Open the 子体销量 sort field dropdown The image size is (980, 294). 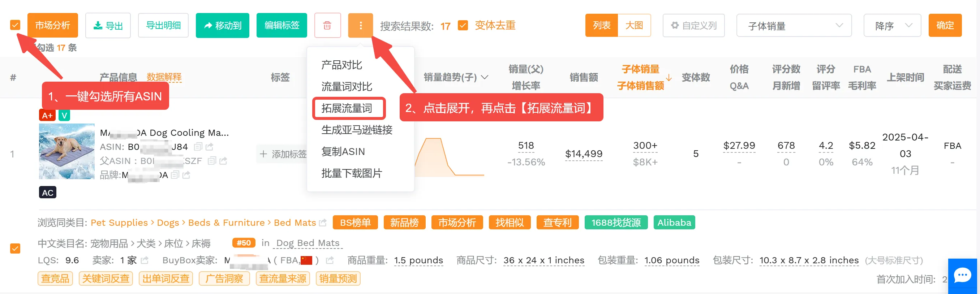pyautogui.click(x=794, y=26)
